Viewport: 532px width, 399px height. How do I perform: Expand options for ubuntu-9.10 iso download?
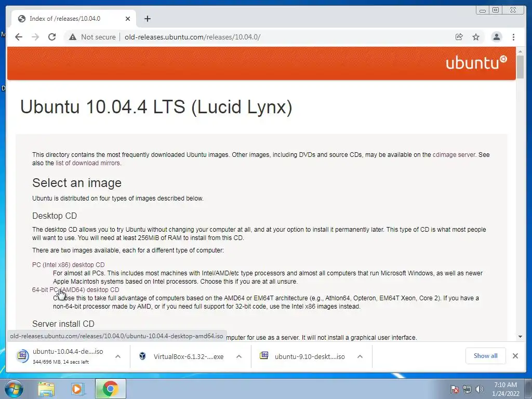[x=360, y=356]
